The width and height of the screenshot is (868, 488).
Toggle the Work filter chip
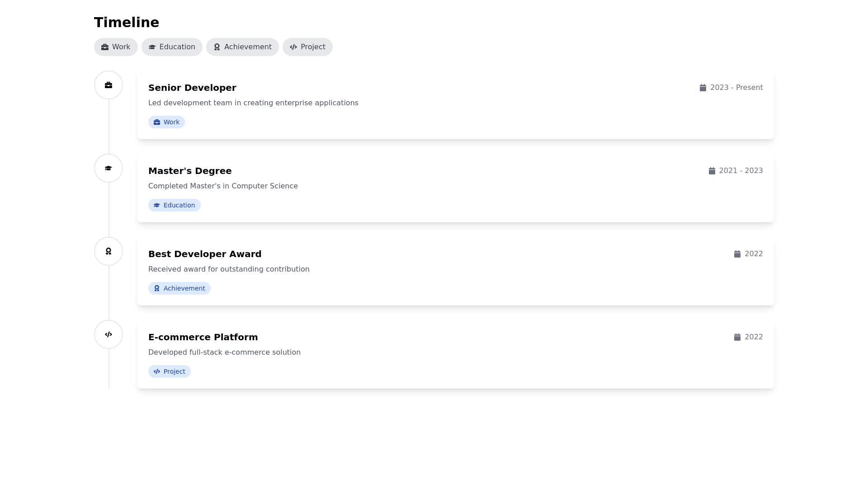(x=116, y=47)
